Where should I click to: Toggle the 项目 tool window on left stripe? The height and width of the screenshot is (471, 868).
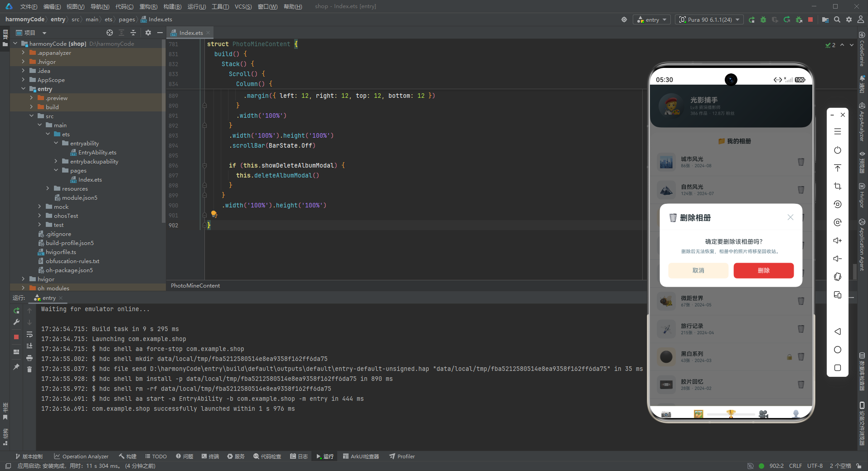(x=5, y=38)
